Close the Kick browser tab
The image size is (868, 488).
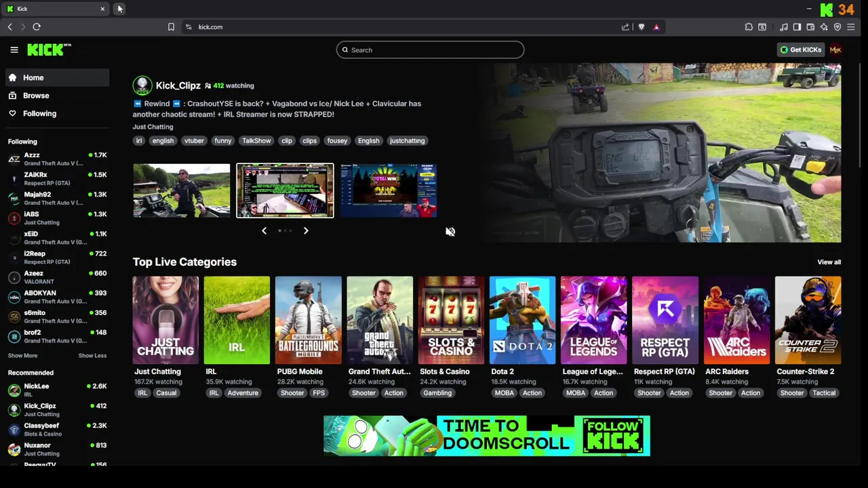[x=102, y=9]
